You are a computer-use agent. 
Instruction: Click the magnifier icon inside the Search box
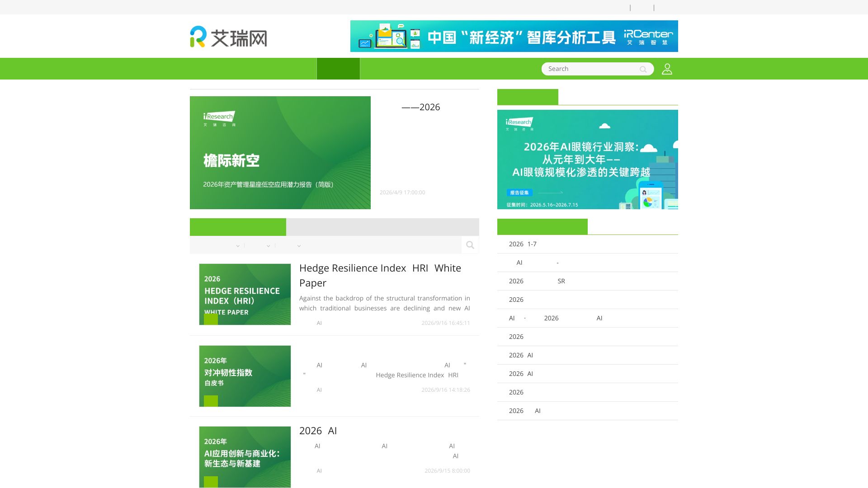[x=643, y=69]
